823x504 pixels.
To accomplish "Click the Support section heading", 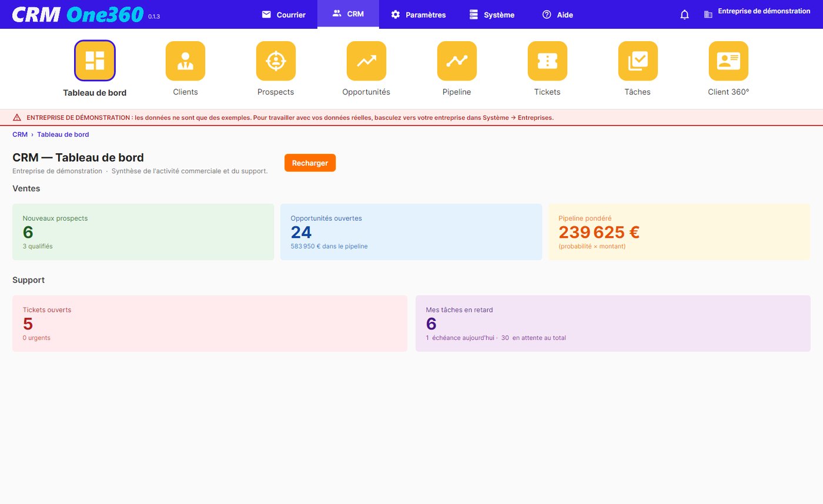I will click(x=29, y=280).
